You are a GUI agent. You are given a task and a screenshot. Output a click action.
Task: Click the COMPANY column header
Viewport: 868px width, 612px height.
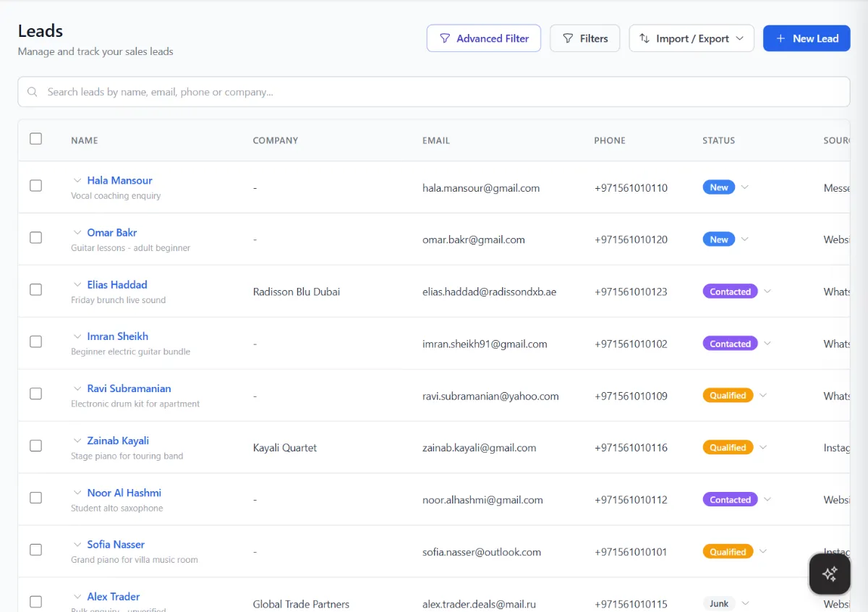point(276,140)
